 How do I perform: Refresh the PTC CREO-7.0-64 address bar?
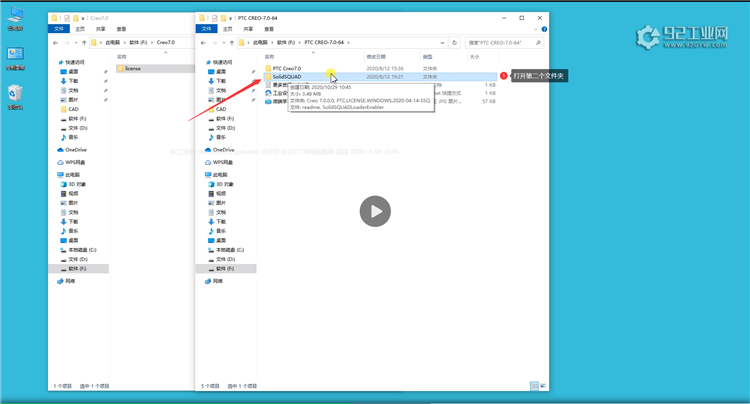pyautogui.click(x=454, y=43)
